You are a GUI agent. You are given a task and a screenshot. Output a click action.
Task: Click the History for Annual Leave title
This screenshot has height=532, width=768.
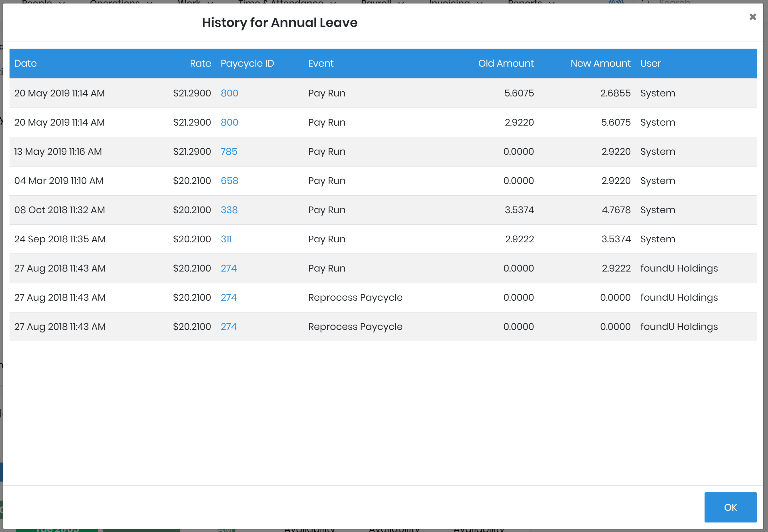(x=279, y=23)
